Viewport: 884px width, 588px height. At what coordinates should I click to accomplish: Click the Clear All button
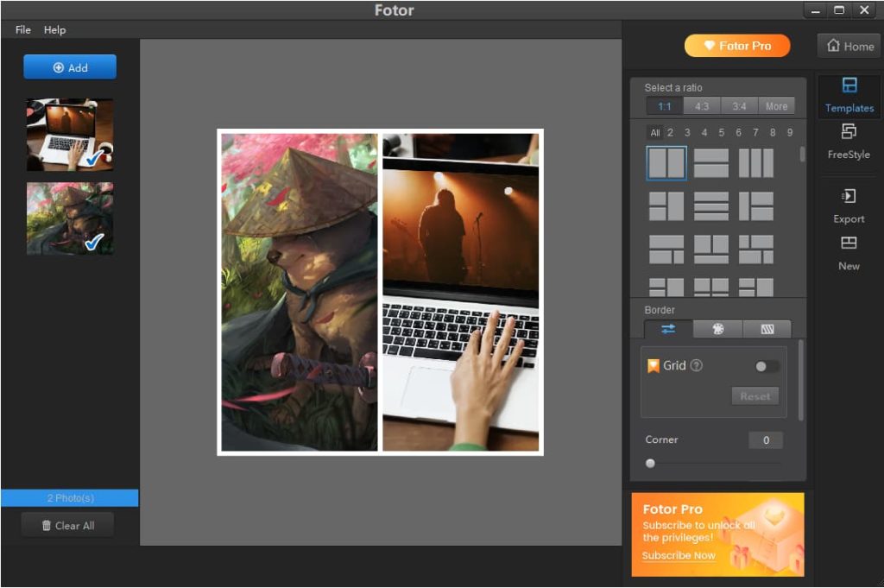point(67,526)
